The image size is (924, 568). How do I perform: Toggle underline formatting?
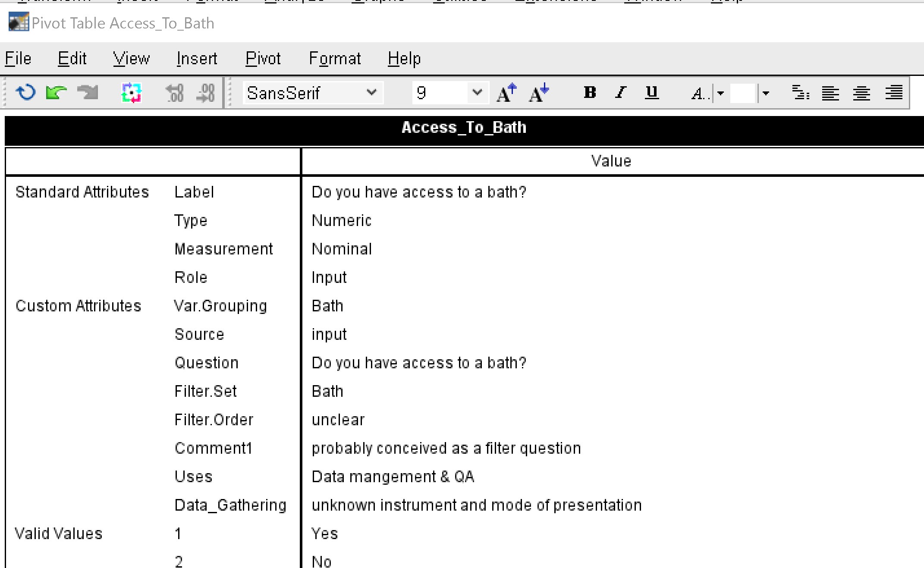[x=651, y=93]
